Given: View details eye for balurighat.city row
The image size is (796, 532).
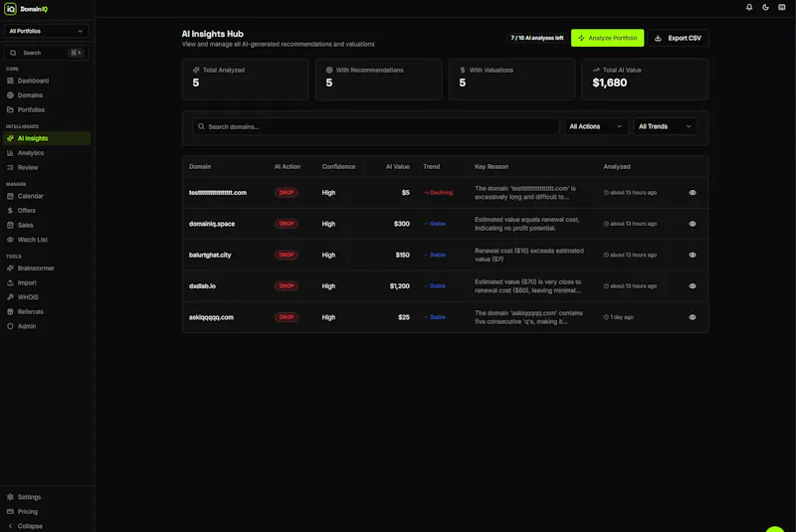Looking at the screenshot, I should coord(693,256).
